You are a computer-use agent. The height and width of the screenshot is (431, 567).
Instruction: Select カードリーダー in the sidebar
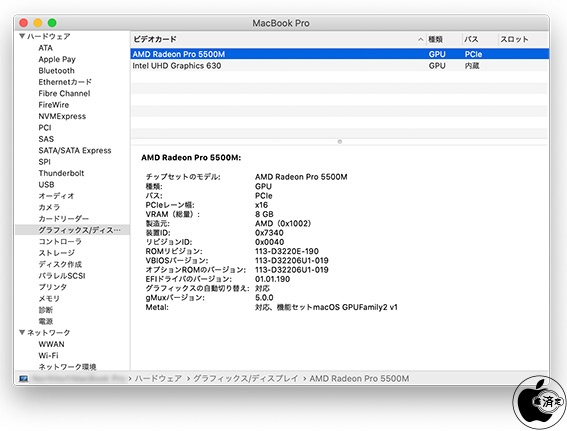63,219
